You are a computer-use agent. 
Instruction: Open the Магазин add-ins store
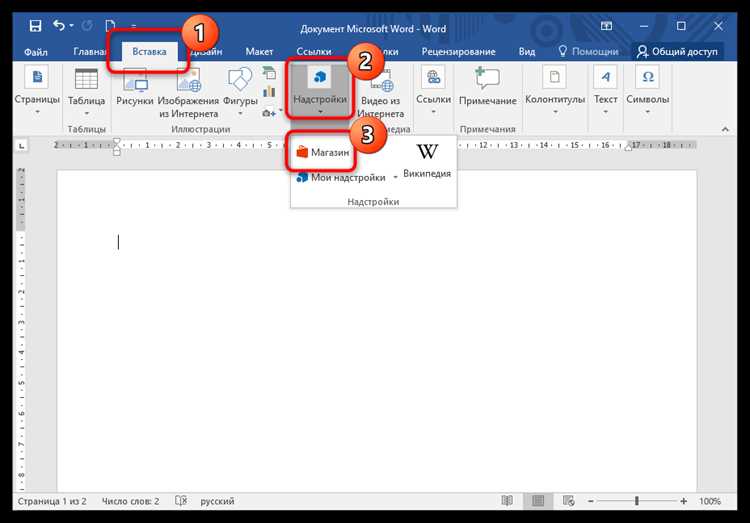point(323,153)
